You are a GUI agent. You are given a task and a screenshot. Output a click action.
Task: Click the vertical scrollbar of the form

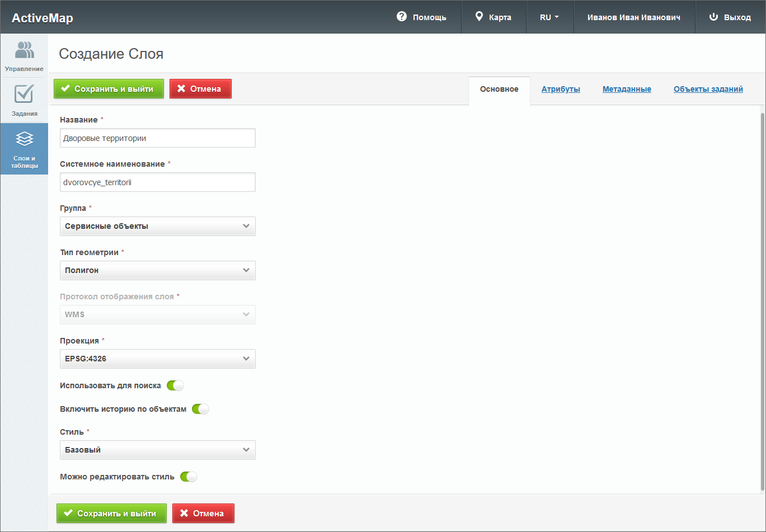coord(762,302)
